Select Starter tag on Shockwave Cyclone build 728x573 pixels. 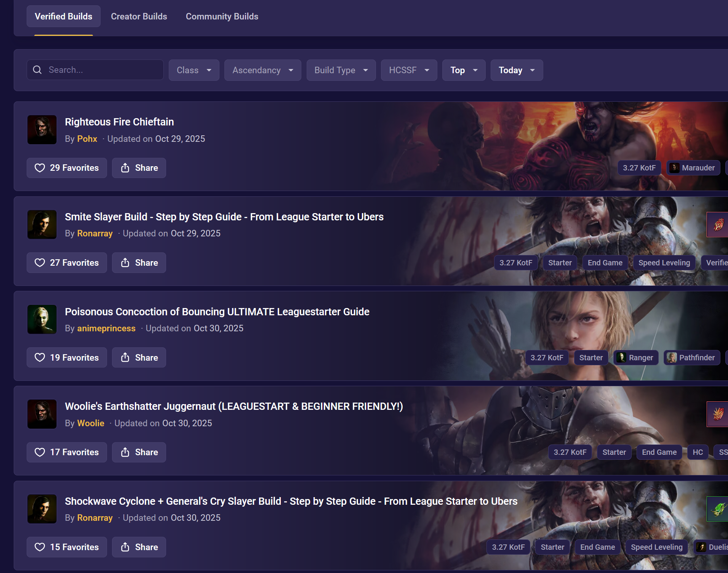point(552,547)
